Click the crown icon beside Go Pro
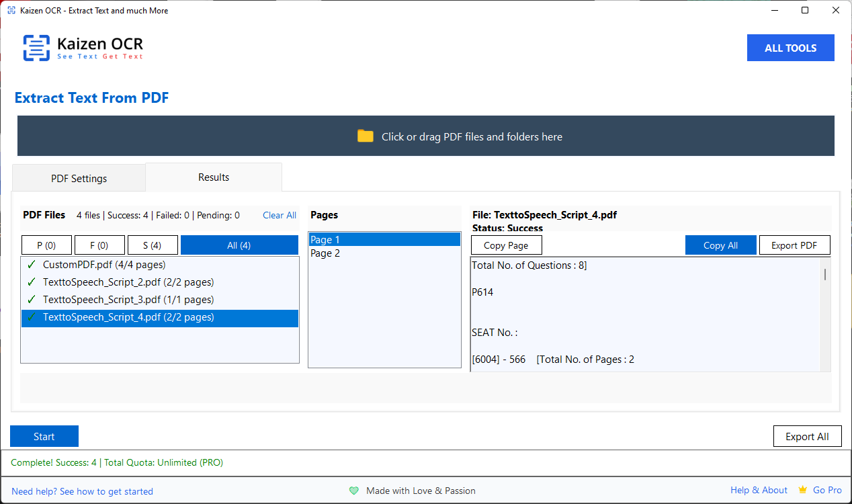Image resolution: width=852 pixels, height=504 pixels. click(802, 491)
